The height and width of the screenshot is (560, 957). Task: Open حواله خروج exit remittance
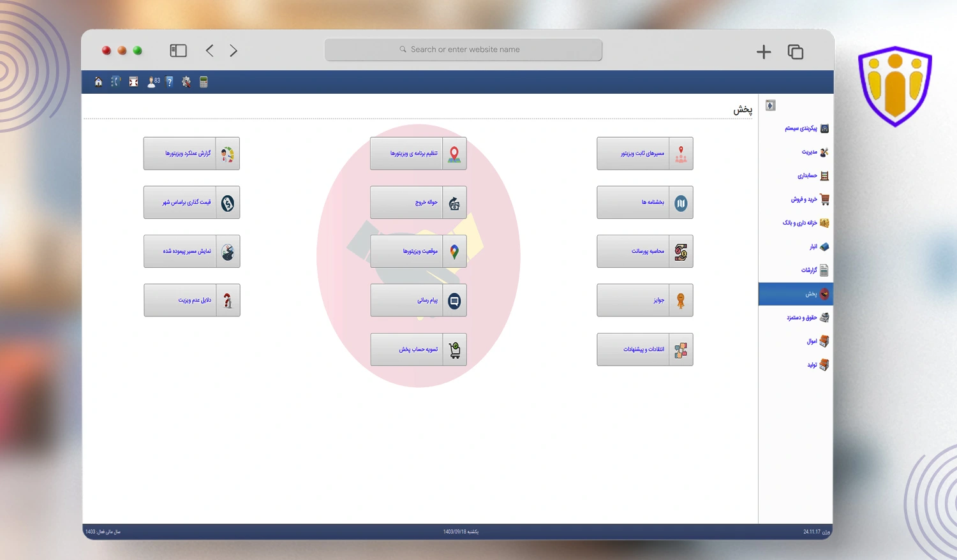click(x=419, y=203)
